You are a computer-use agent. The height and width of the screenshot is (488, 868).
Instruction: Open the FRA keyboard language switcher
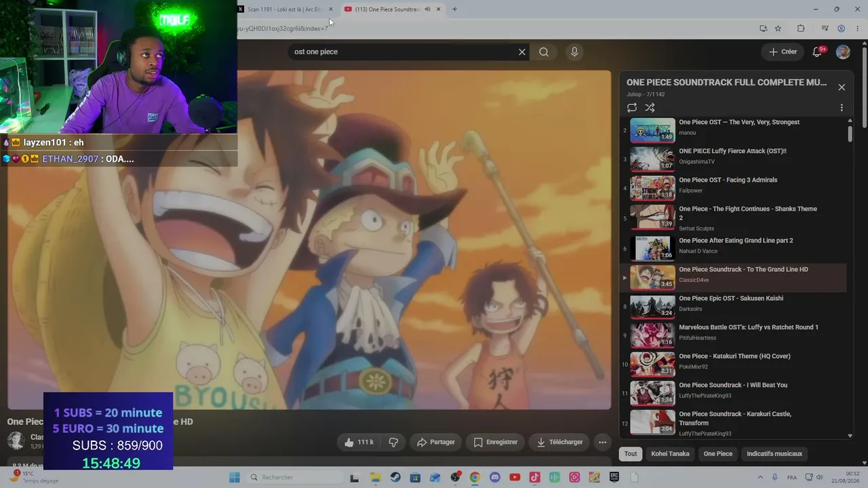point(792,477)
